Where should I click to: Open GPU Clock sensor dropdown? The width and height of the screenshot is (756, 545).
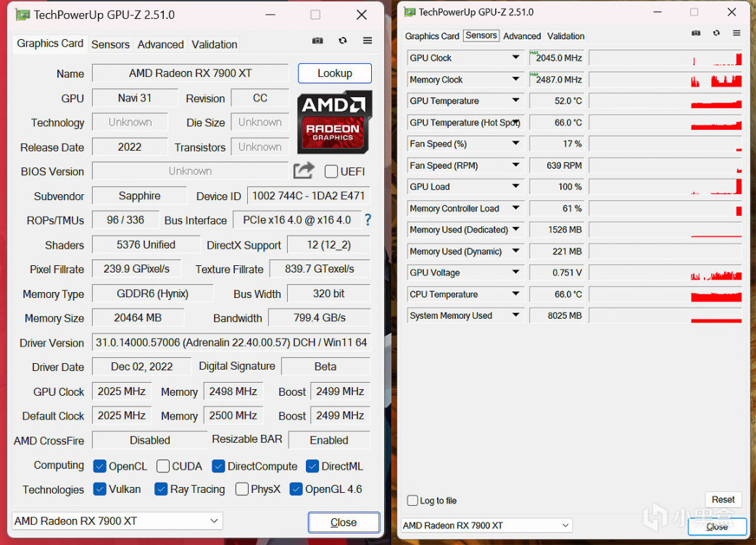(x=516, y=57)
